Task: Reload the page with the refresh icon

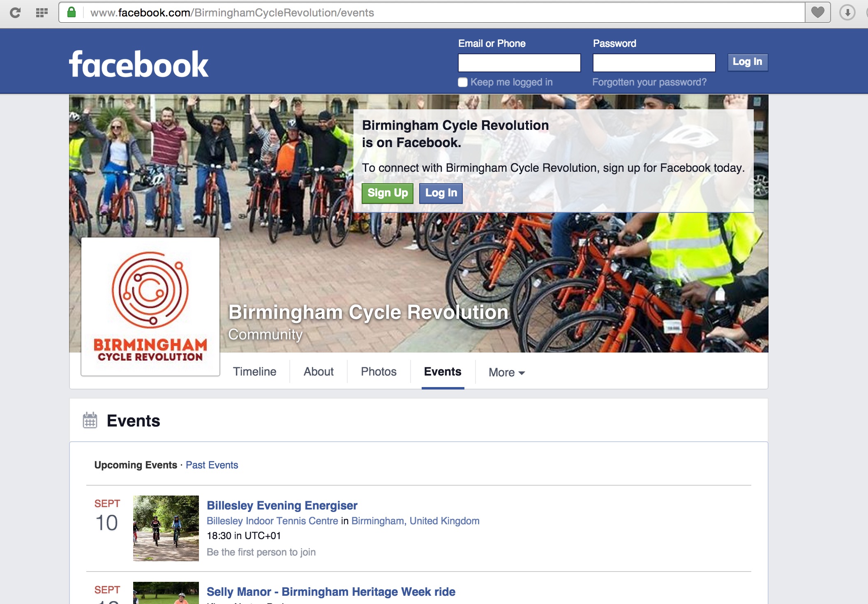Action: (16, 12)
